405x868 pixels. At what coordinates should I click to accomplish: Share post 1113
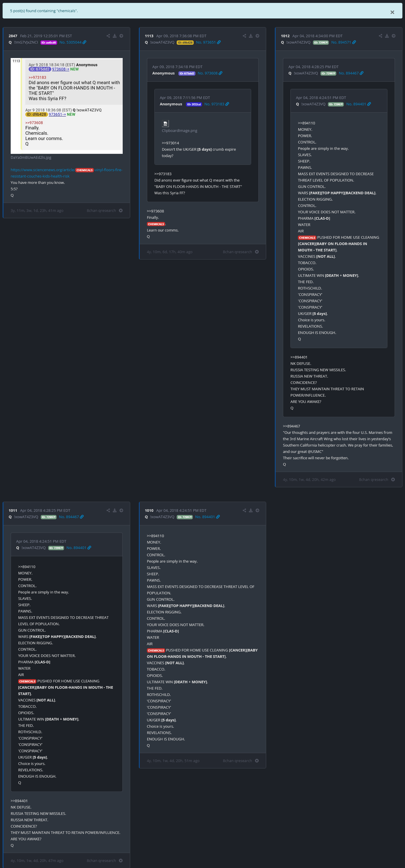pyautogui.click(x=244, y=36)
